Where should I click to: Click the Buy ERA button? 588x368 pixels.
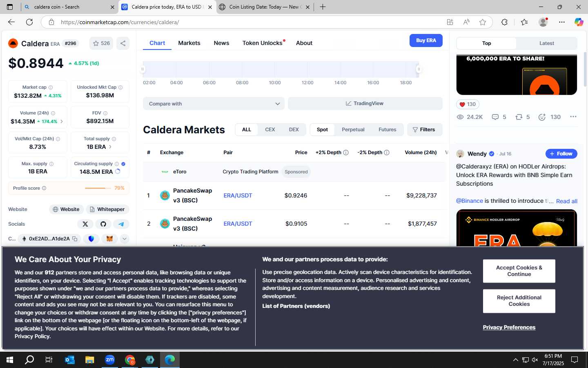(426, 40)
